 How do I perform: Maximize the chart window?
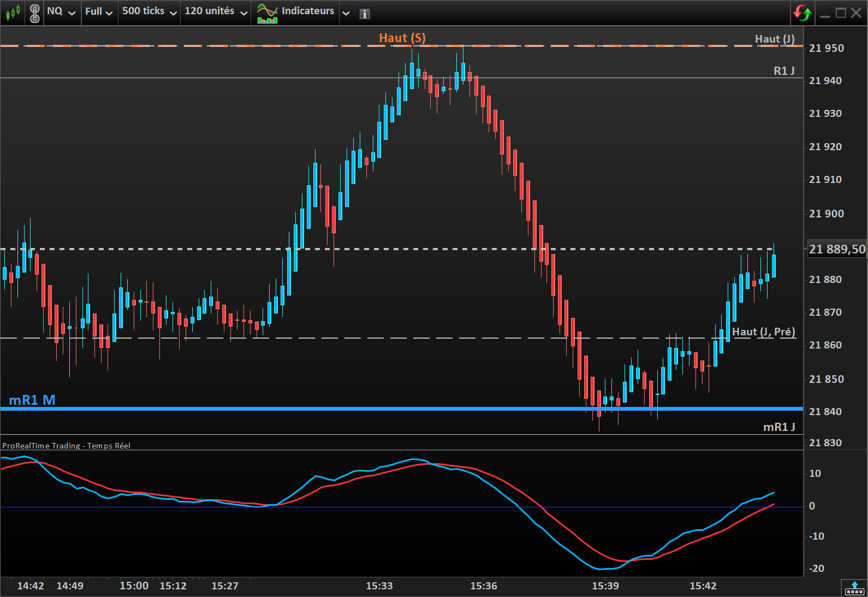pyautogui.click(x=841, y=13)
